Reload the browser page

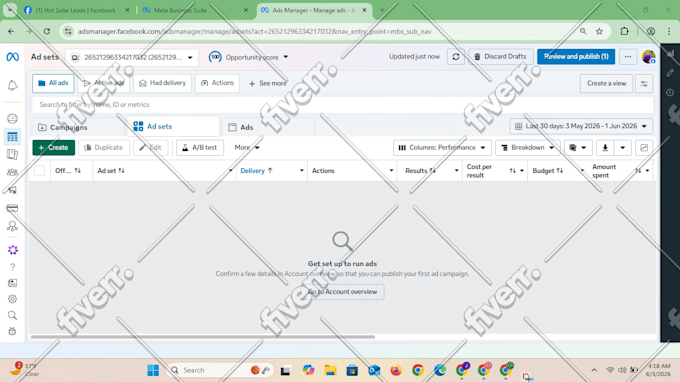pos(47,31)
